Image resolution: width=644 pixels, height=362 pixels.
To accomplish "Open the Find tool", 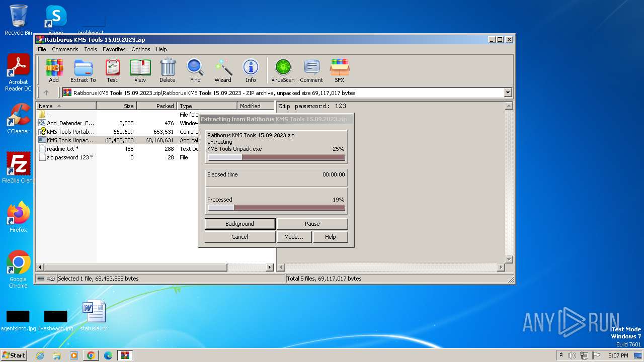I will [x=195, y=70].
